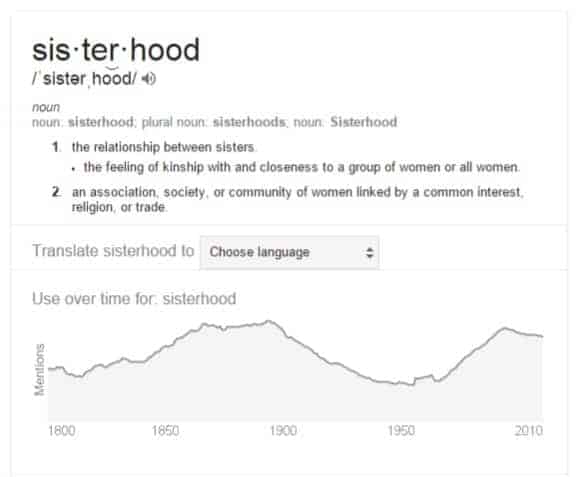Image resolution: width=576 pixels, height=477 pixels.
Task: Click the usage graph peak near 1900
Action: (x=269, y=322)
